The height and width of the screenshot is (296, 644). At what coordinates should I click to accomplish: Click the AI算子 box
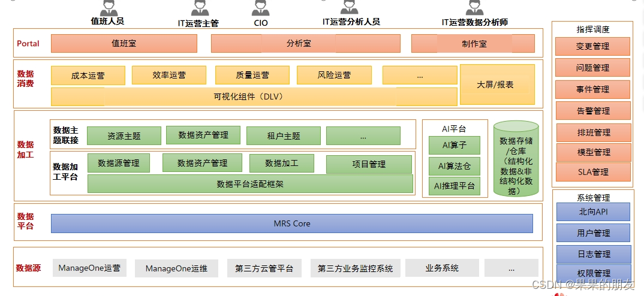point(455,146)
